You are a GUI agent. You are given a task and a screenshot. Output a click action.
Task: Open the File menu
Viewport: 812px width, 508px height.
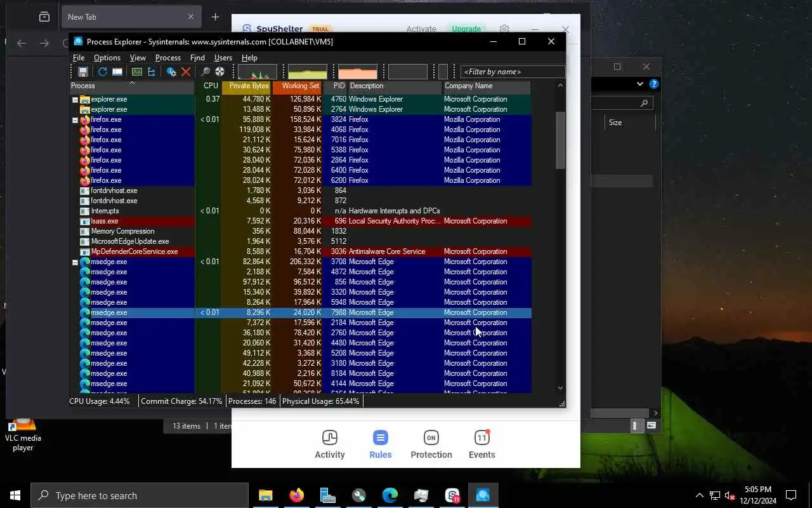[79, 58]
